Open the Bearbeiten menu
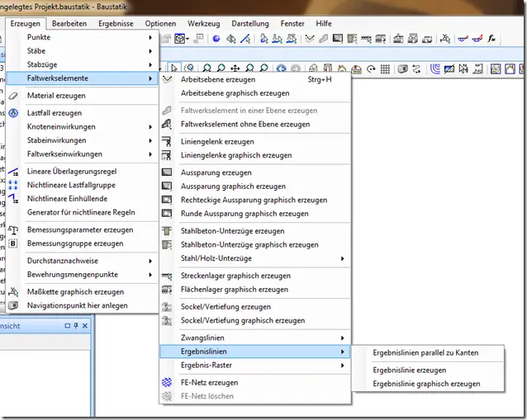 69,23
